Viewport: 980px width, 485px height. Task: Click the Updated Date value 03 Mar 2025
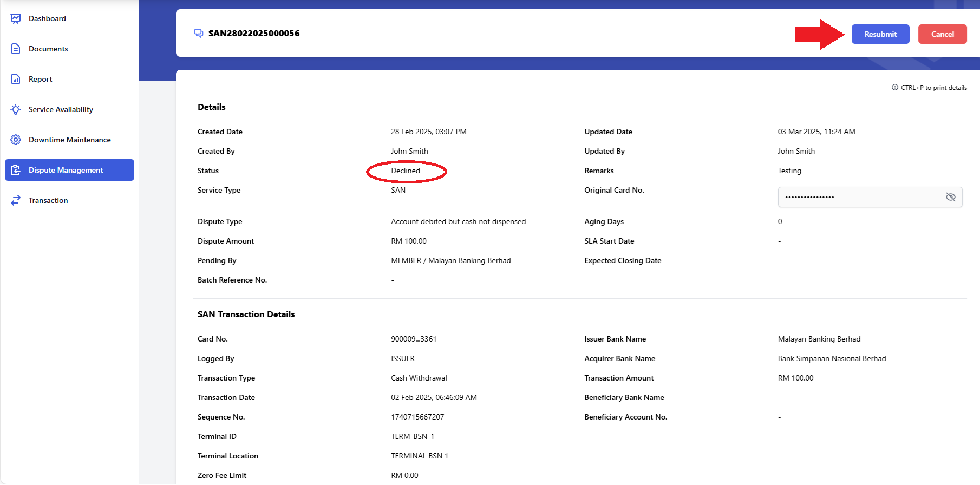tap(816, 132)
